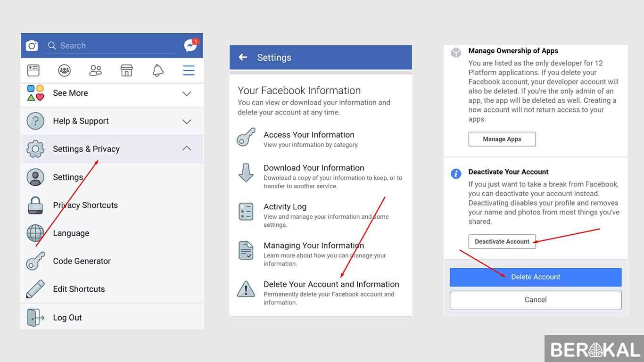Expand the See More chevron
Viewport: 644px width, 362px height.
(187, 93)
